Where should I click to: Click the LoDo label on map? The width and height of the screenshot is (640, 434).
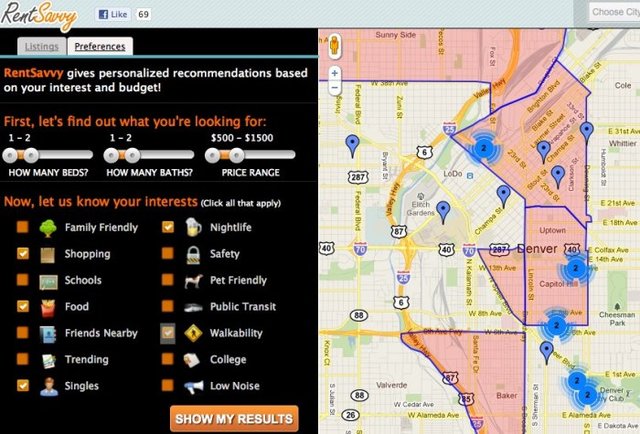453,174
